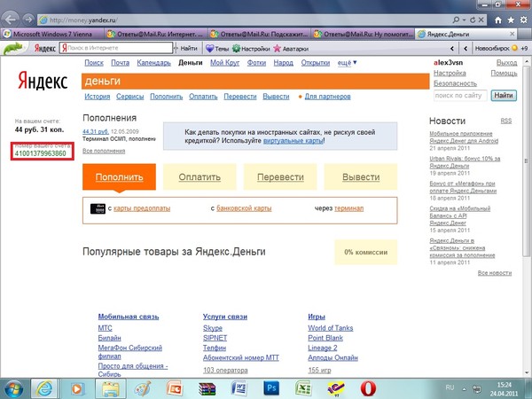
Task: Open the Календарь link
Action: (153, 63)
